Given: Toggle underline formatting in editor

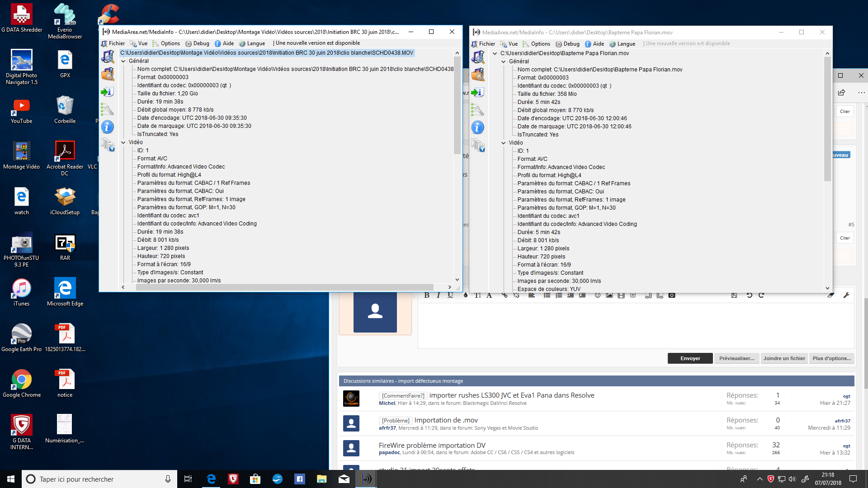Looking at the screenshot, I should coord(450,295).
